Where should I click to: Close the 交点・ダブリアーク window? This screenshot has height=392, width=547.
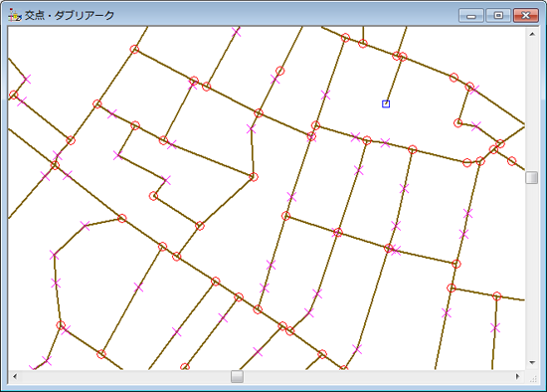[x=526, y=16]
